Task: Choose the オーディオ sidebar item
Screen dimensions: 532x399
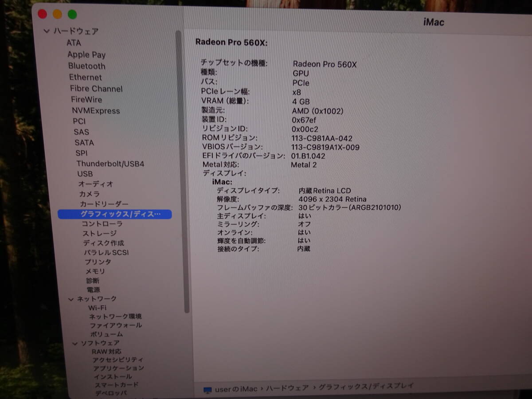Action: coord(96,184)
